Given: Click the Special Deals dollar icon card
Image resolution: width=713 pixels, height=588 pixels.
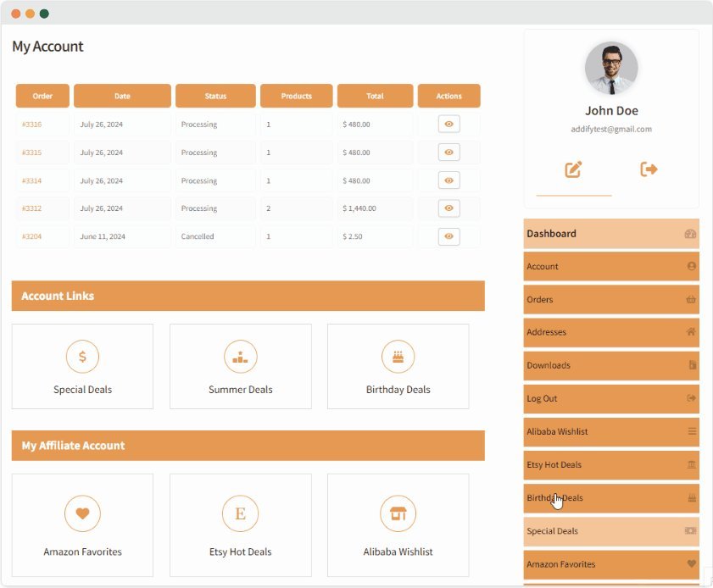Looking at the screenshot, I should [82, 366].
